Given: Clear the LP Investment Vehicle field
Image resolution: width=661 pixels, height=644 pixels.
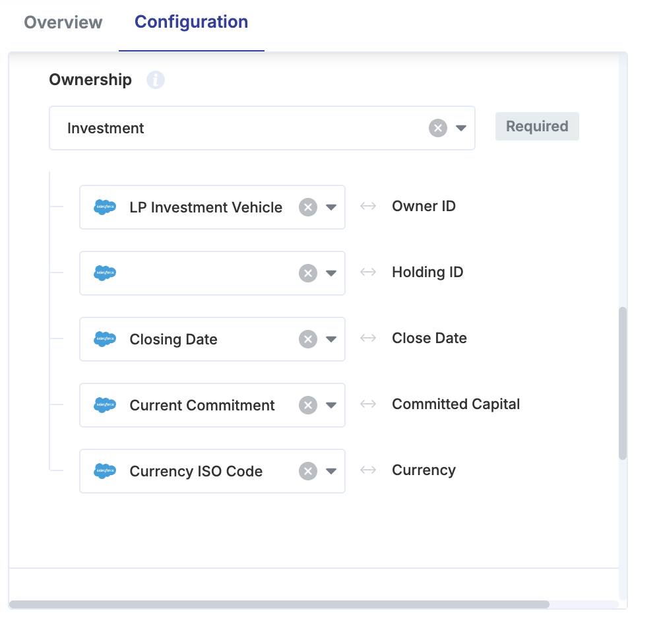Looking at the screenshot, I should pos(308,207).
